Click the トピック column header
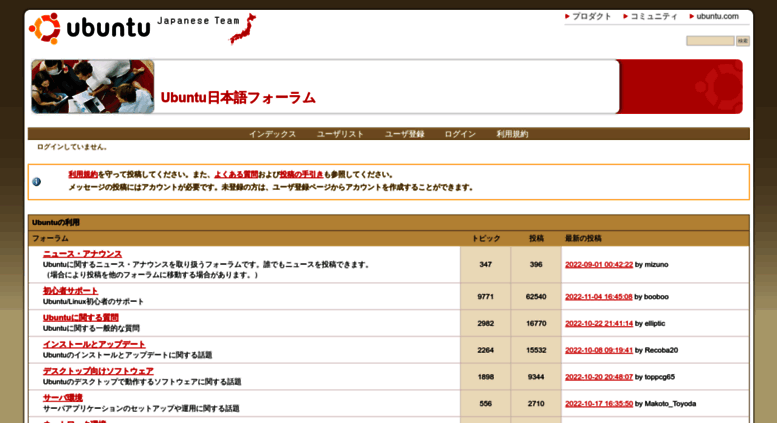The image size is (777, 423). point(486,238)
